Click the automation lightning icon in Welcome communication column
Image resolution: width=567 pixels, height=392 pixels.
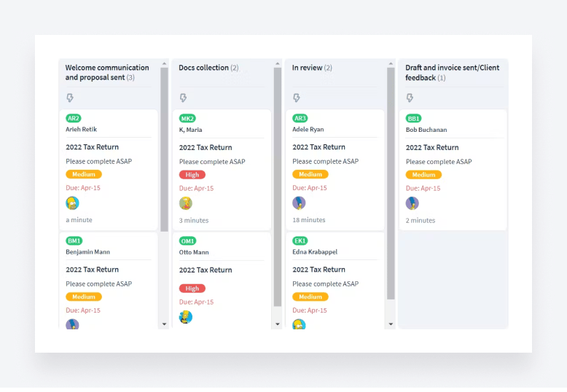pos(70,98)
